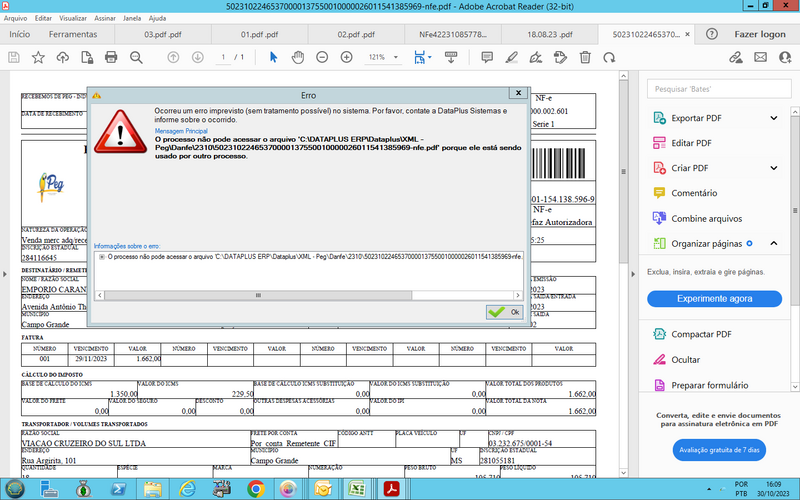Click the Zoom out minus icon
The height and width of the screenshot is (500, 800).
tap(322, 57)
